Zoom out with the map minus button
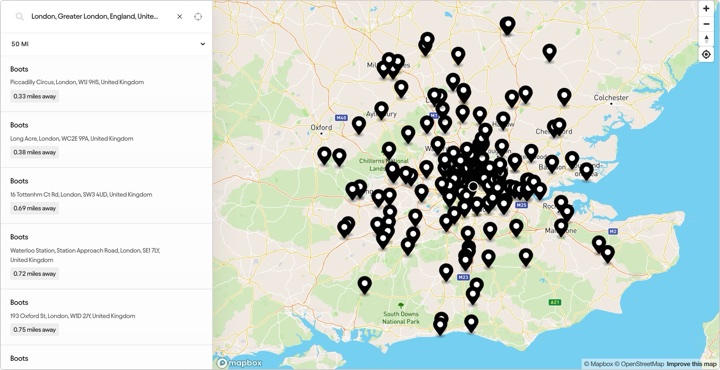Screen dimensions: 720x370 pos(706,24)
